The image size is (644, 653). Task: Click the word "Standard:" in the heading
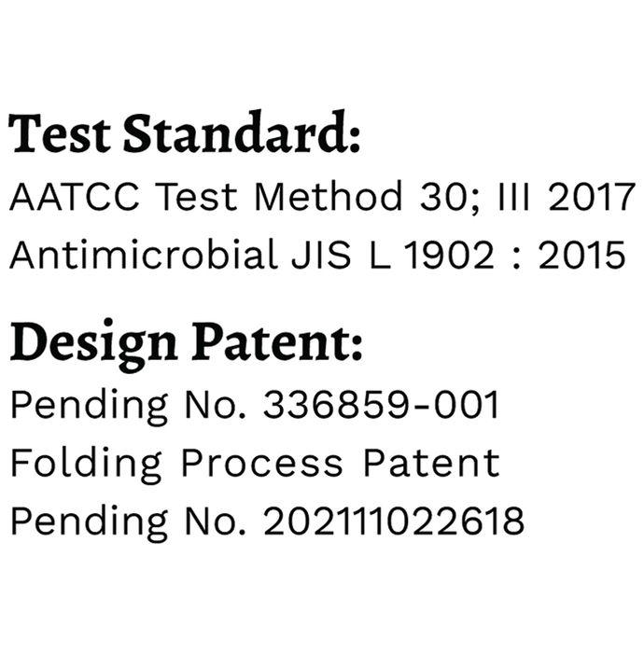tap(242, 135)
